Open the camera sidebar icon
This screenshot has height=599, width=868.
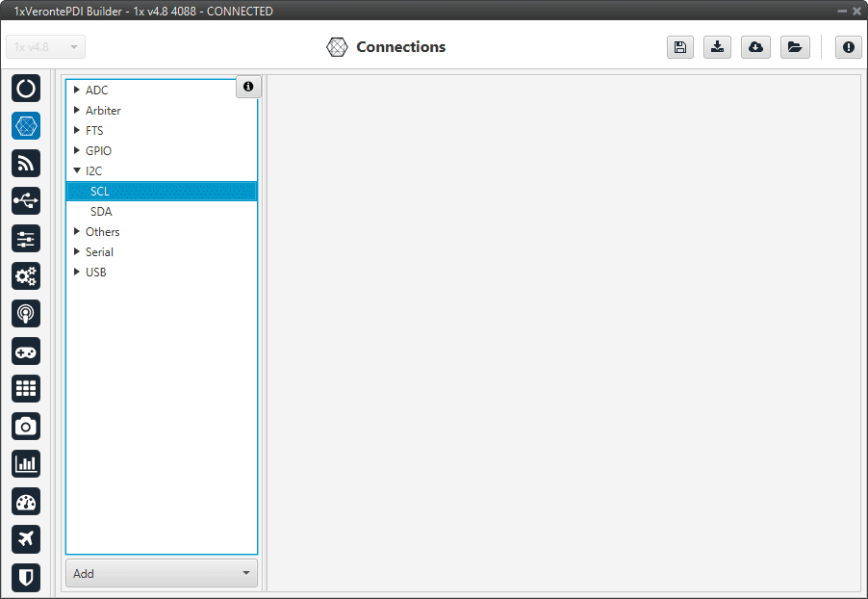coord(26,426)
